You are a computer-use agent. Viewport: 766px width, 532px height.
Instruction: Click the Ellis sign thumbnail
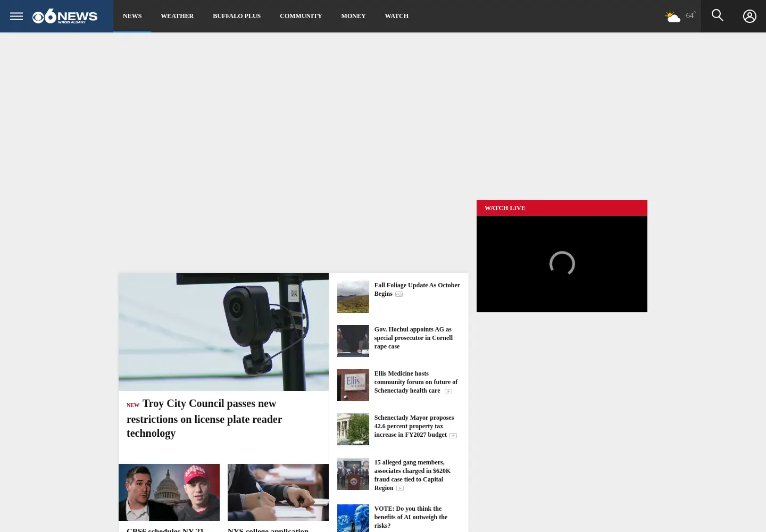[353, 385]
